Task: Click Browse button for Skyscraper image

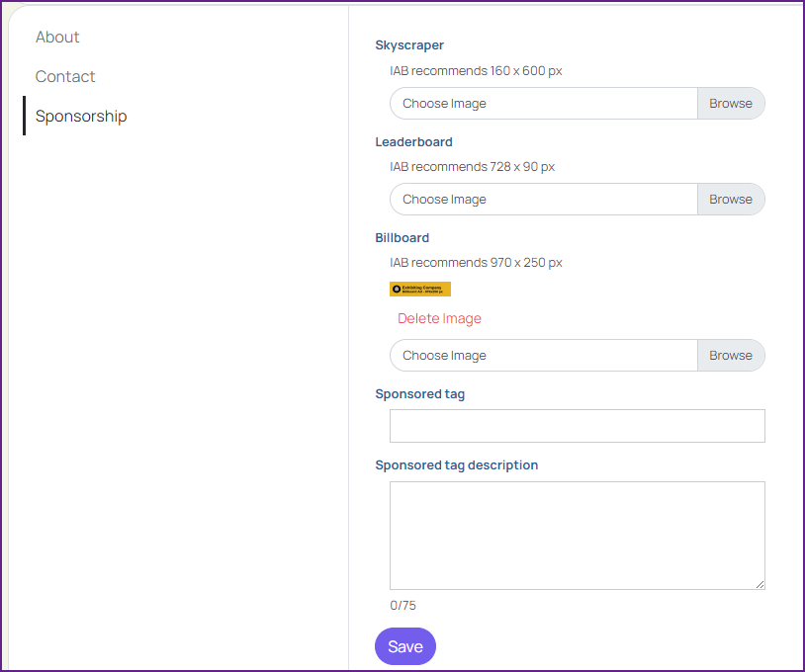Action: 731,103
